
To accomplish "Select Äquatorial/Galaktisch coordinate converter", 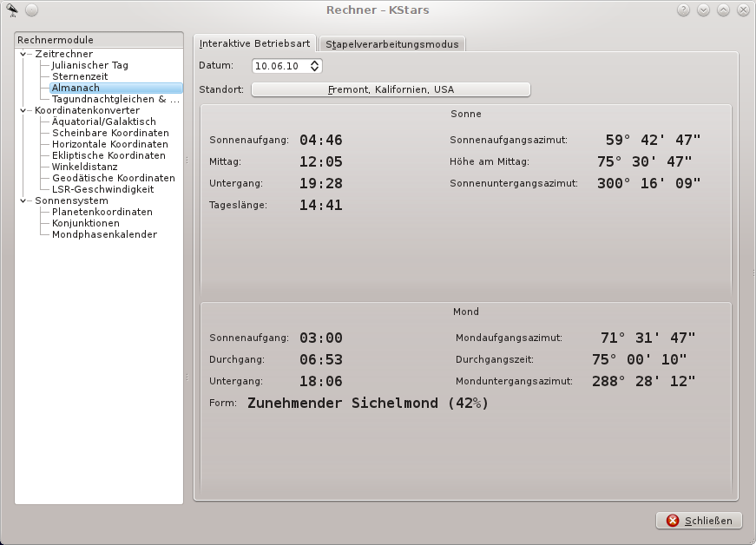I will pyautogui.click(x=103, y=121).
